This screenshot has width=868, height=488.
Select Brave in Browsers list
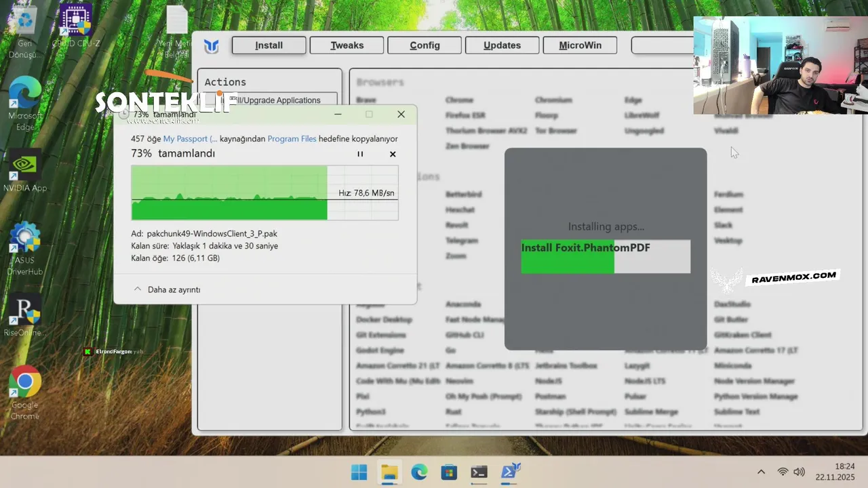[366, 100]
